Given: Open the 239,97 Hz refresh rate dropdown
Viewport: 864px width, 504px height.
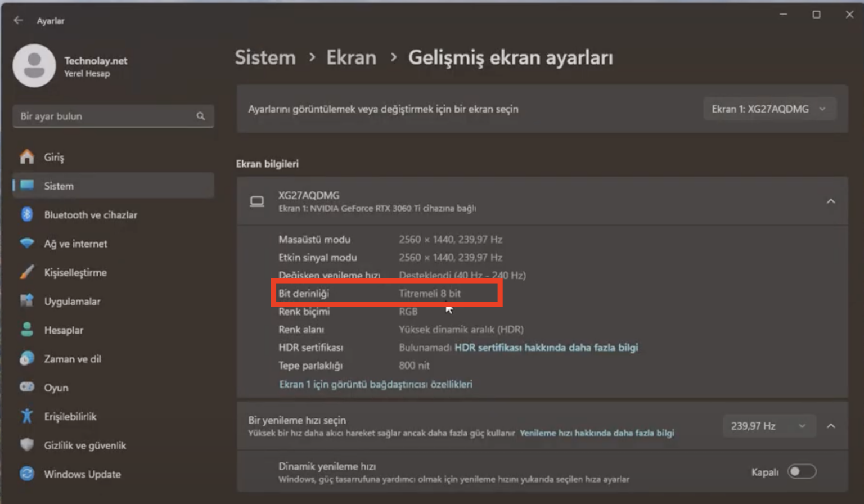Looking at the screenshot, I should click(x=769, y=426).
